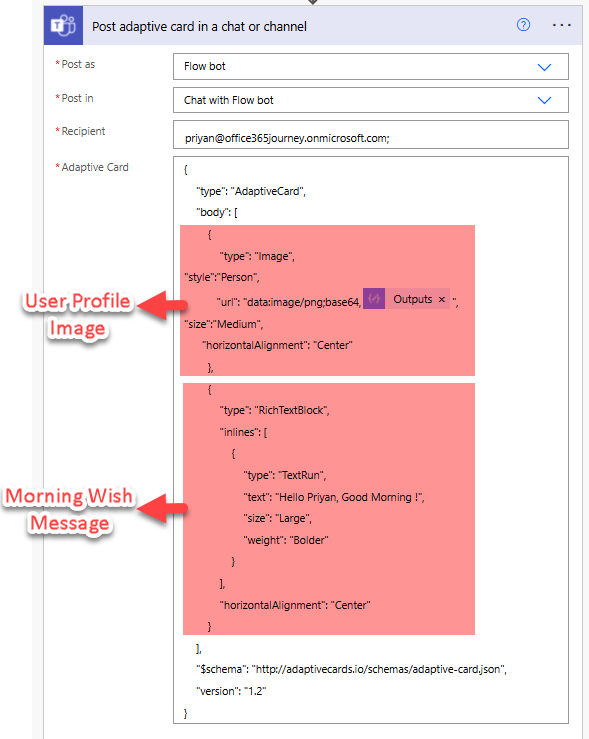Click the 'Hello Priyan, Good Morning !' text line
The height and width of the screenshot is (739, 589).
click(x=334, y=497)
